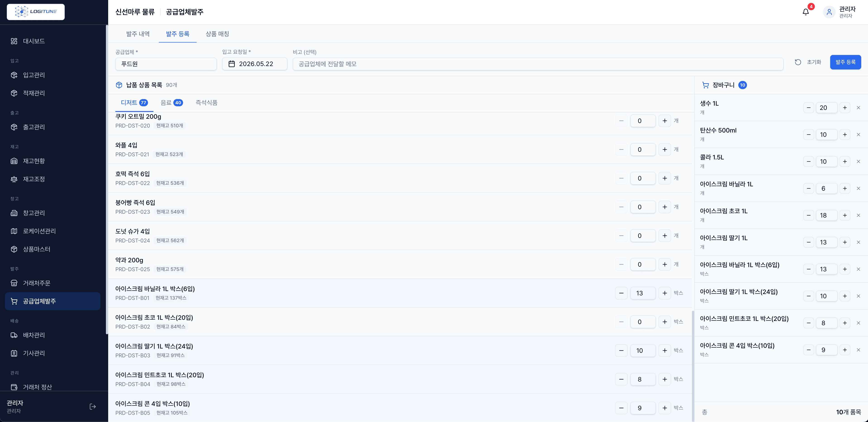Go to 대시보드 in the sidebar

(52, 41)
